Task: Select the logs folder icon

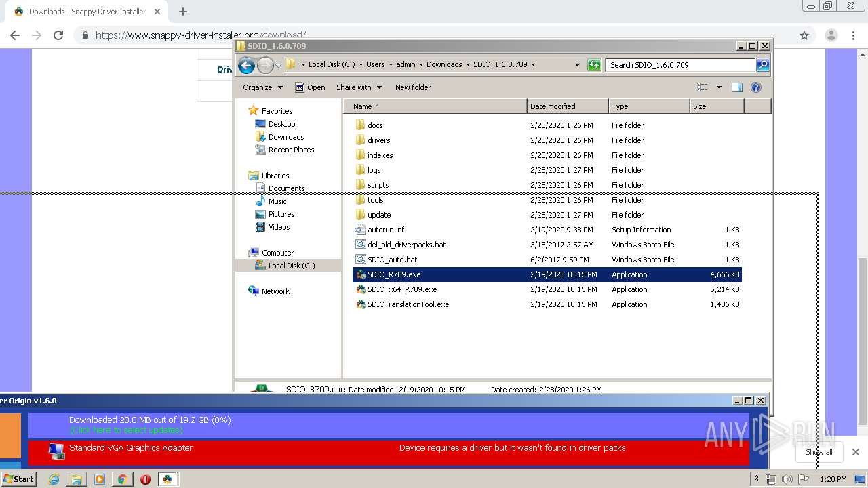Action: coord(360,170)
